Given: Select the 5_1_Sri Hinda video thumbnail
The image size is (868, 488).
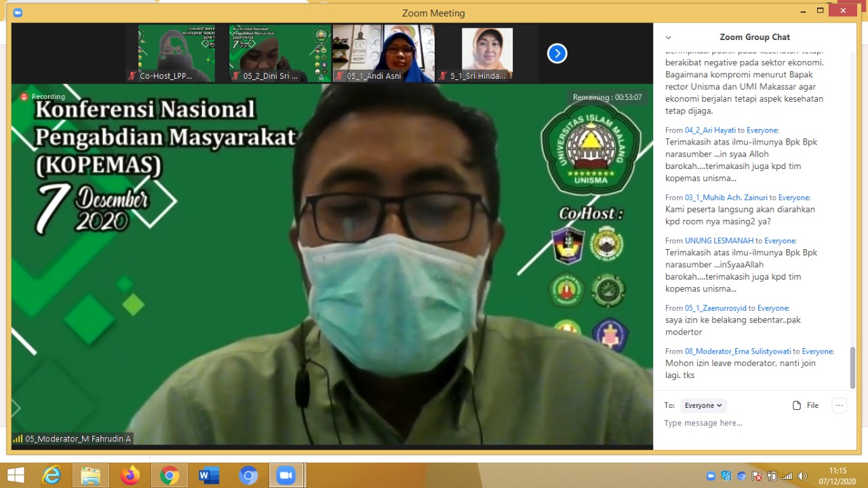Looking at the screenshot, I should pos(487,54).
